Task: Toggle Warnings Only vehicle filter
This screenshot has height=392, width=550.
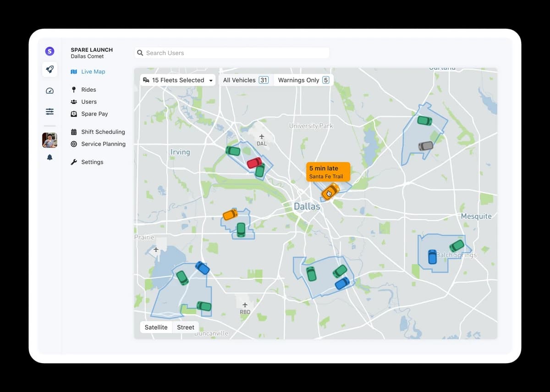Action: (303, 80)
